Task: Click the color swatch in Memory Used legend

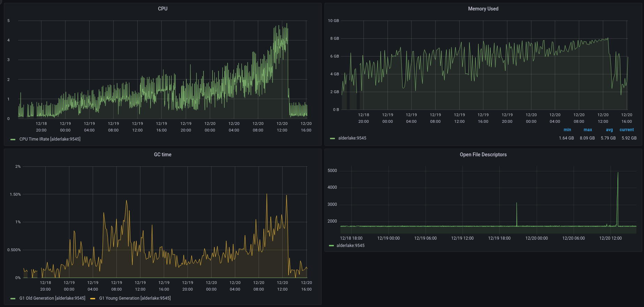Action: [332, 138]
